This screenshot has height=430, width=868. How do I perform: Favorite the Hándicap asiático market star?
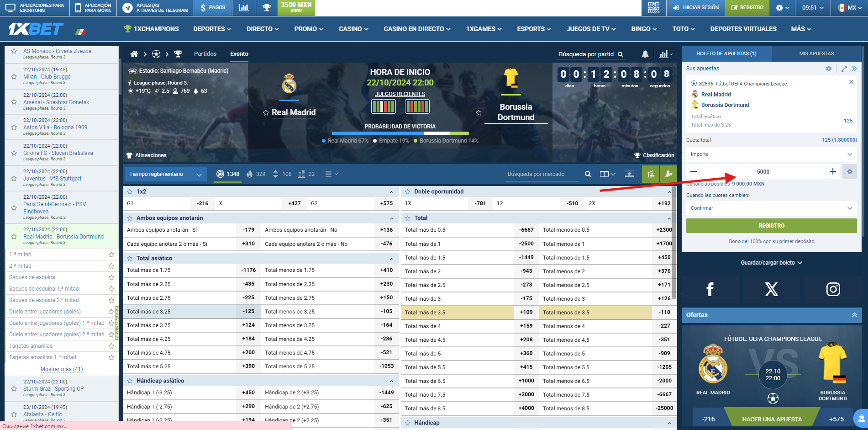pos(130,381)
